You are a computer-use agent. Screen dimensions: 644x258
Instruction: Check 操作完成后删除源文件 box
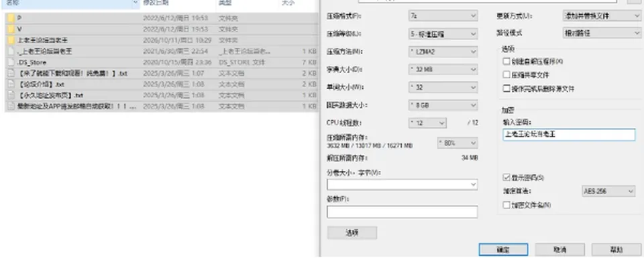pyautogui.click(x=506, y=88)
